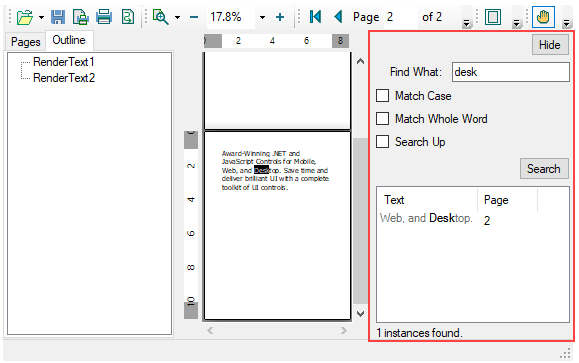Select the magnifier zoom tool
The image size is (579, 363).
161,17
